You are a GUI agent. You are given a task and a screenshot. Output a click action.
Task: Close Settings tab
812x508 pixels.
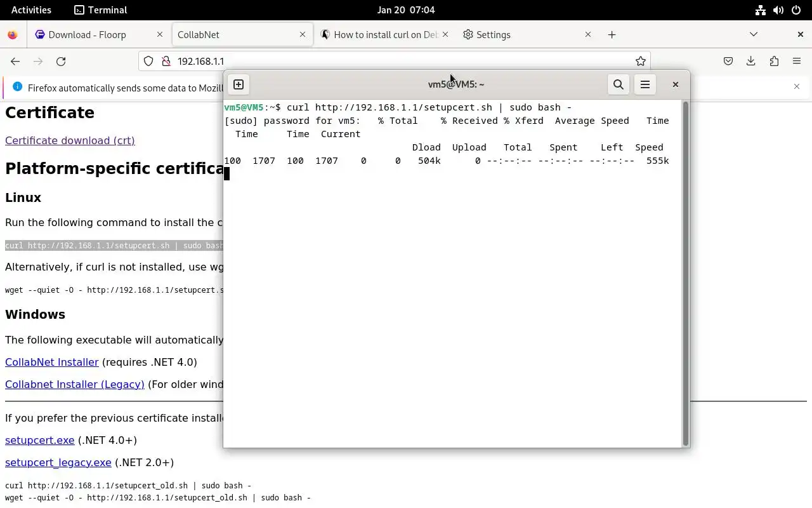click(x=588, y=34)
